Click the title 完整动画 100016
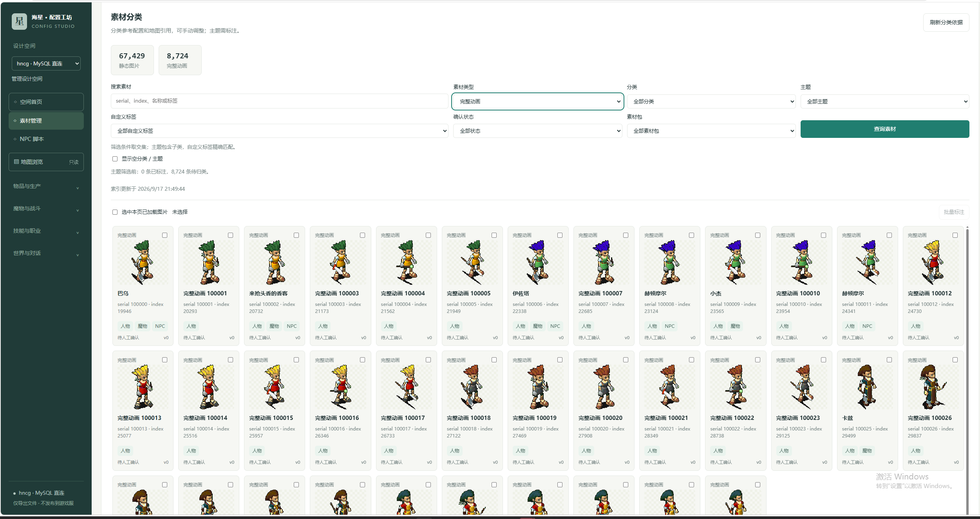The height and width of the screenshot is (519, 980). [x=337, y=418]
